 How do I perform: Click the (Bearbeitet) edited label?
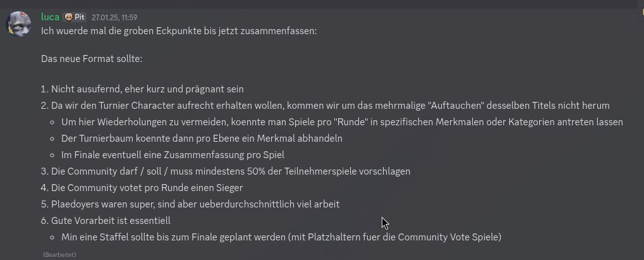59,254
